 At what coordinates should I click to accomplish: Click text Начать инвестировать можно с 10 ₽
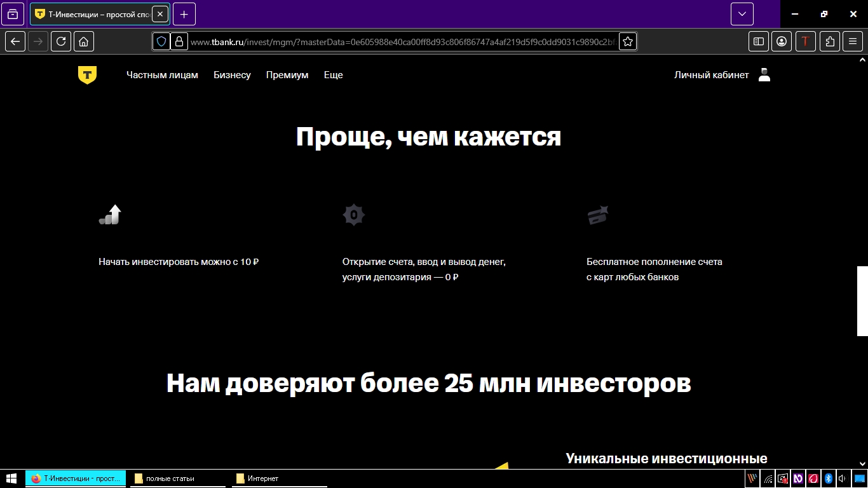pyautogui.click(x=179, y=262)
